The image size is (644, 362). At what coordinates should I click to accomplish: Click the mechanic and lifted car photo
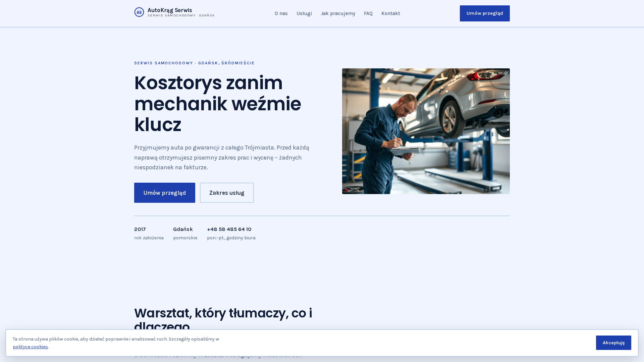[426, 131]
